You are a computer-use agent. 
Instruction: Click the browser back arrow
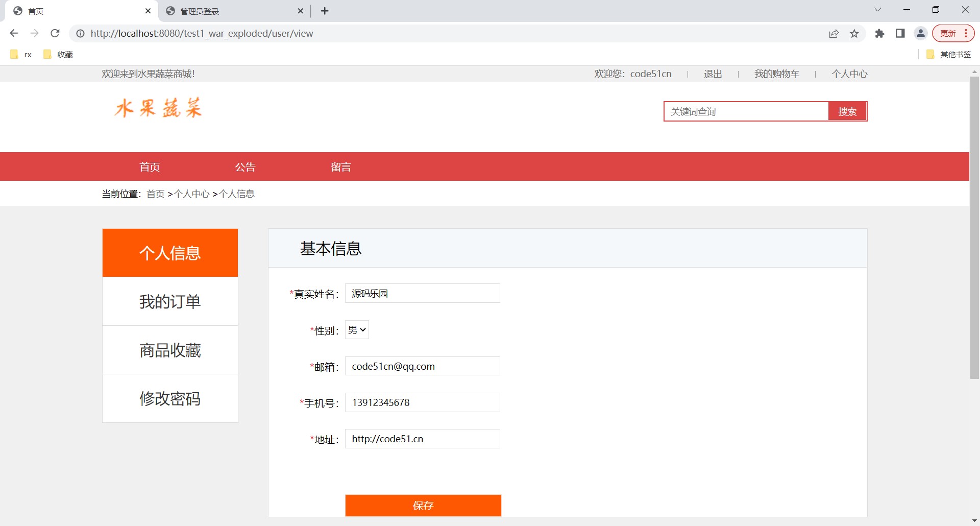point(14,33)
